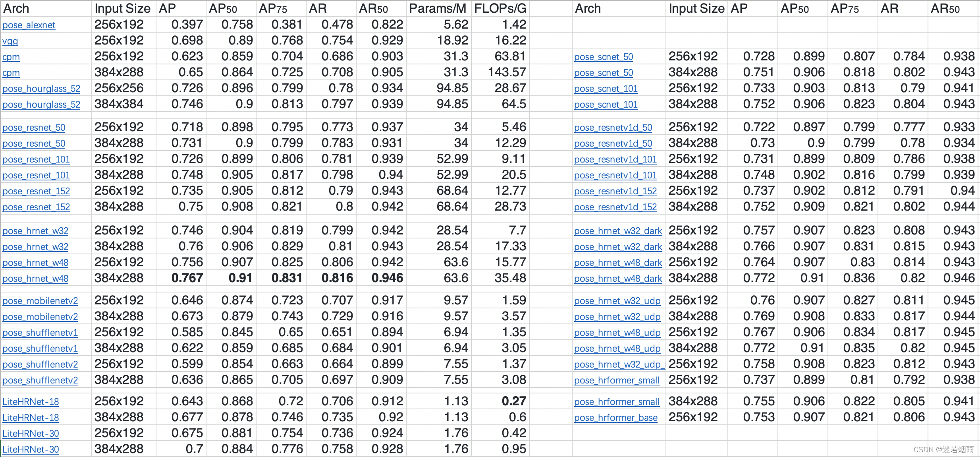Click pose_resnetv1d_101 link for 256x192
The height and width of the screenshot is (457, 980).
[x=615, y=159]
